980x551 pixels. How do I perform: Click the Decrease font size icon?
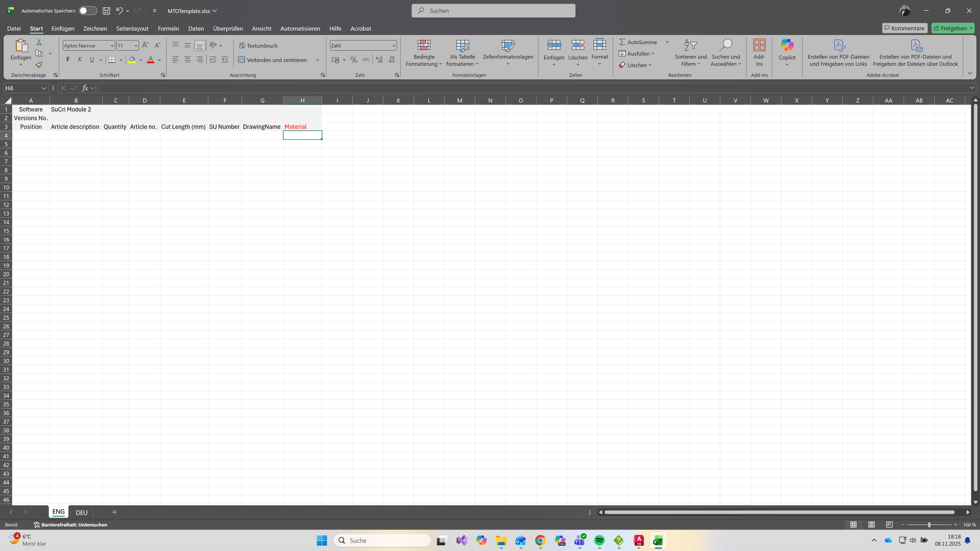(x=158, y=45)
